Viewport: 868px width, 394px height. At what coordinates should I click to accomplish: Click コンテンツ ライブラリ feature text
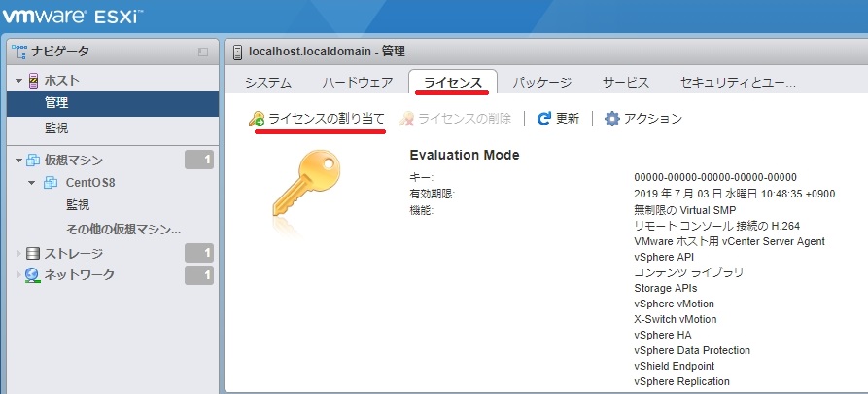pyautogui.click(x=688, y=272)
